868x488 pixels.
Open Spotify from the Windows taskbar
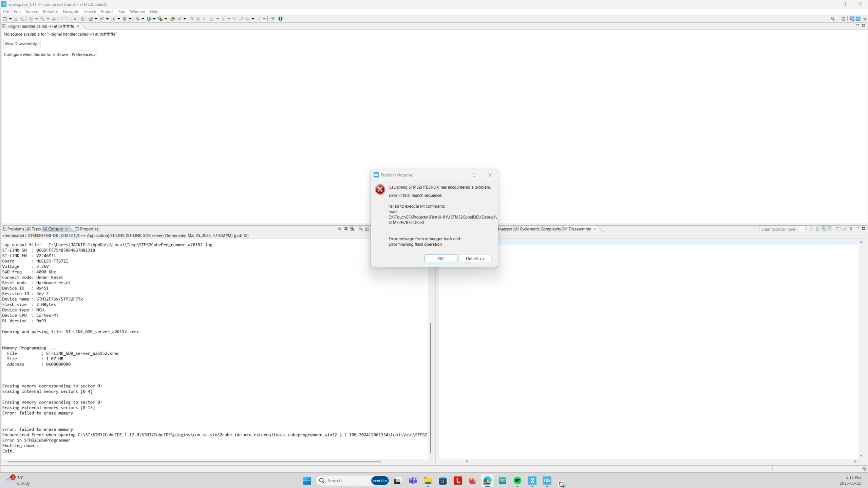point(517,480)
